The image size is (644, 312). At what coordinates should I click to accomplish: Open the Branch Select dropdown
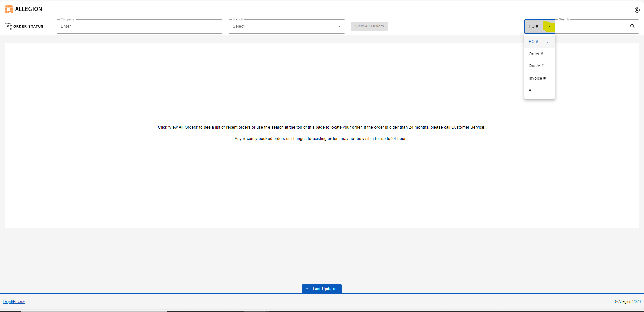point(286,26)
